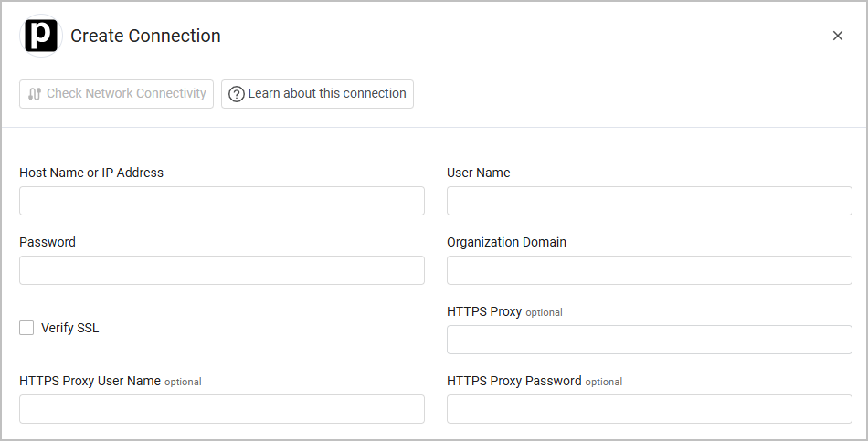Enable the Verify SSL checkbox
This screenshot has height=441, width=868.
point(26,328)
